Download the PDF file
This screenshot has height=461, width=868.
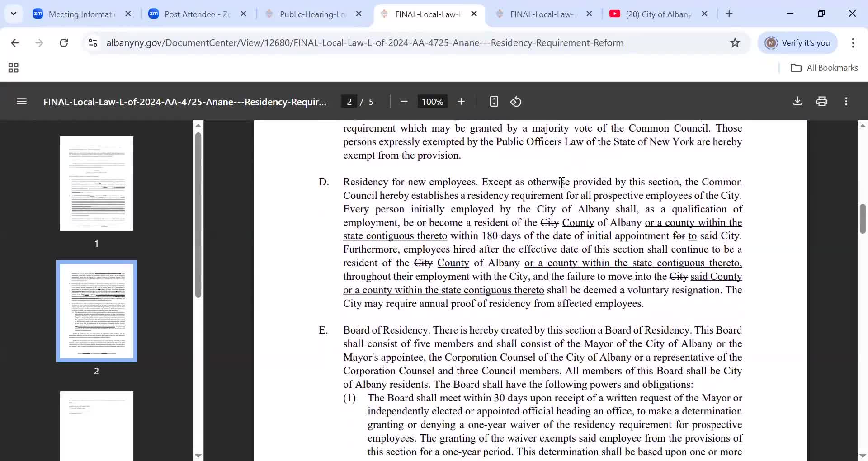[x=797, y=102]
